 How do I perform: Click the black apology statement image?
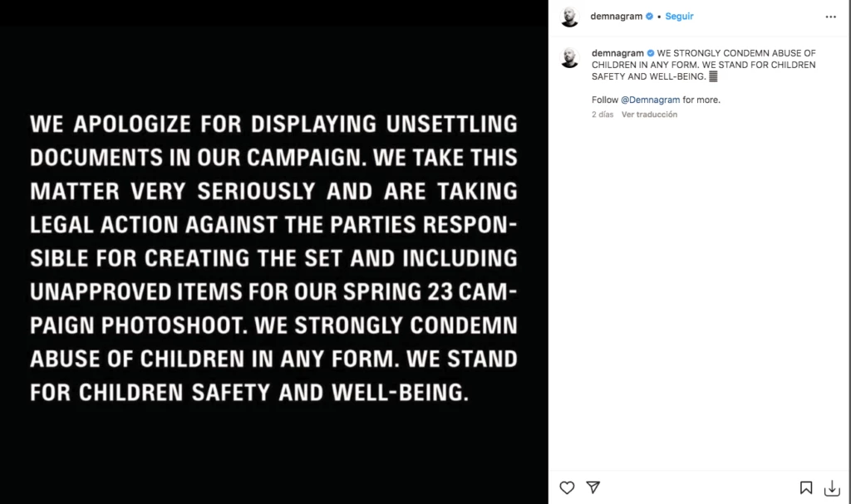tap(273, 257)
